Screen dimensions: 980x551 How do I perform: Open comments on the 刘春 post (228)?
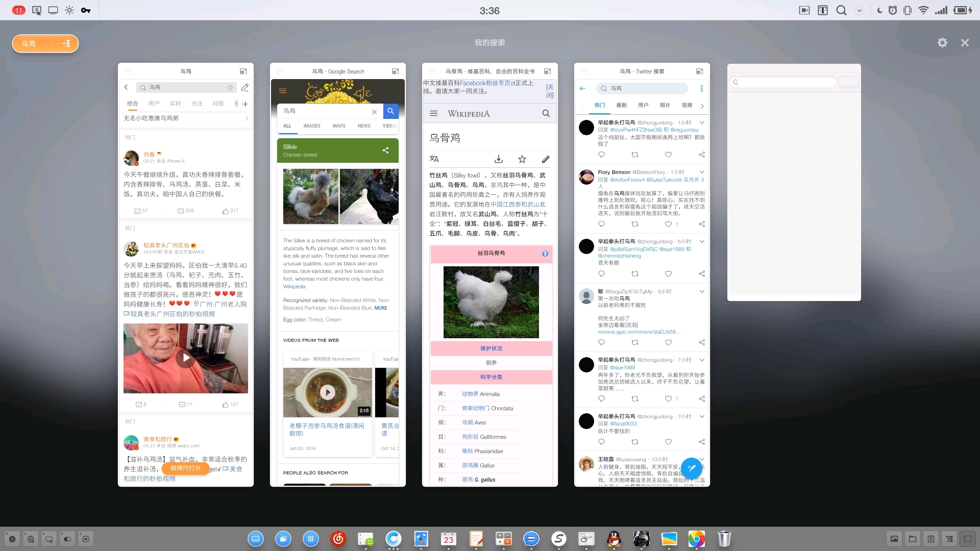[185, 211]
